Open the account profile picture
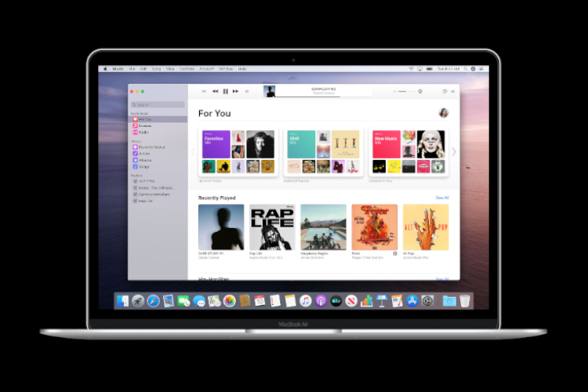The width and height of the screenshot is (588, 392). point(444,113)
